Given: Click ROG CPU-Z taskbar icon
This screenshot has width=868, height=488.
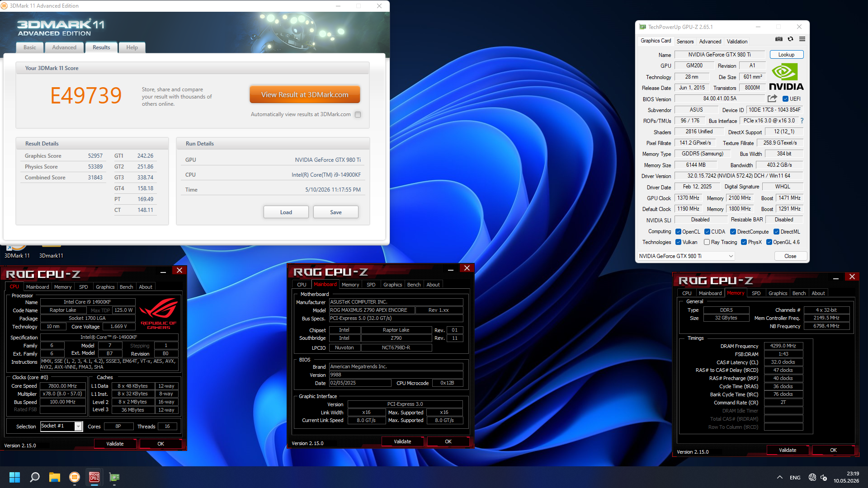Looking at the screenshot, I should 94,477.
